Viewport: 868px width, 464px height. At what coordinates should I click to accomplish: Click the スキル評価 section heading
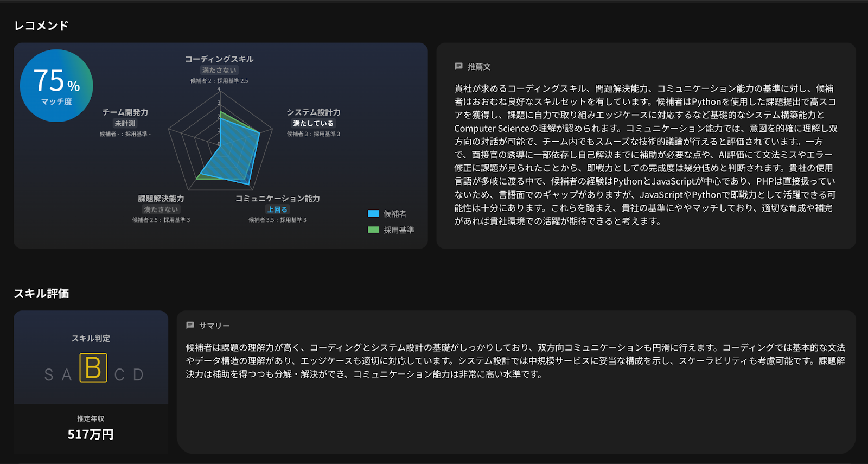tap(41, 294)
